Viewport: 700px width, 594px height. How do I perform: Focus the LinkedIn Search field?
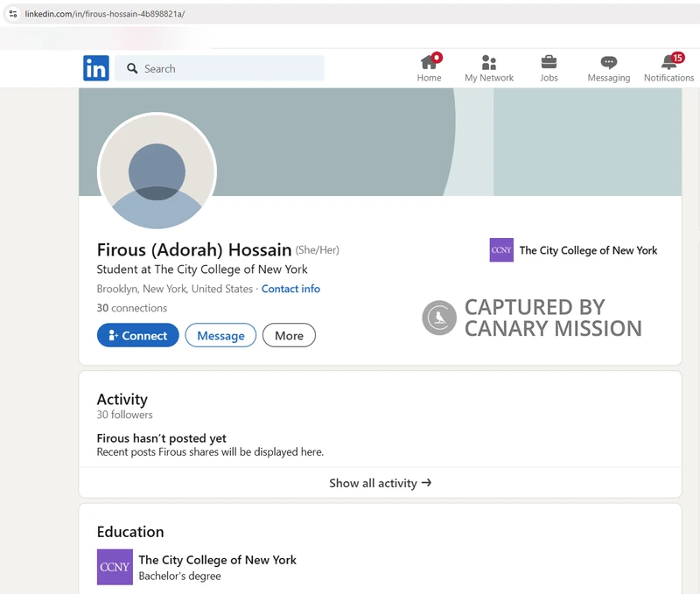click(x=220, y=68)
